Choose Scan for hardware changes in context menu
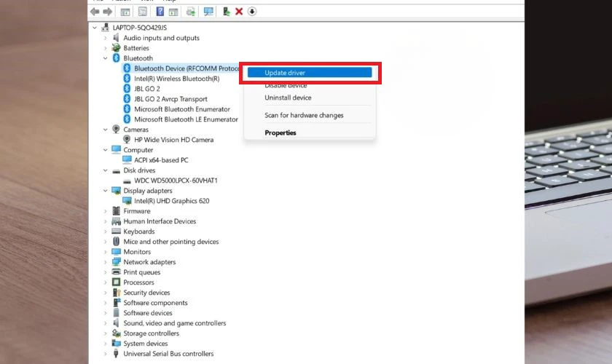This screenshot has width=612, height=364. [x=304, y=115]
